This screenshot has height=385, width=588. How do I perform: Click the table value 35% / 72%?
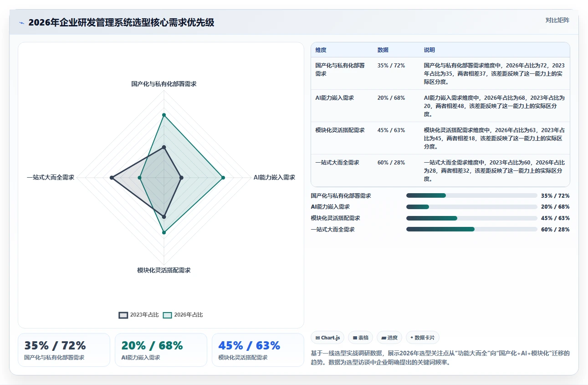pyautogui.click(x=391, y=66)
